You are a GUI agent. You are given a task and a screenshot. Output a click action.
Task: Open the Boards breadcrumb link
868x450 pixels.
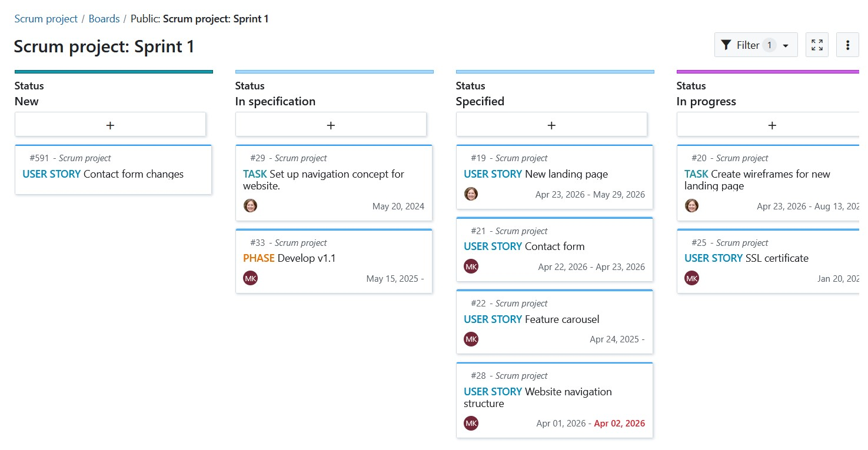(104, 18)
